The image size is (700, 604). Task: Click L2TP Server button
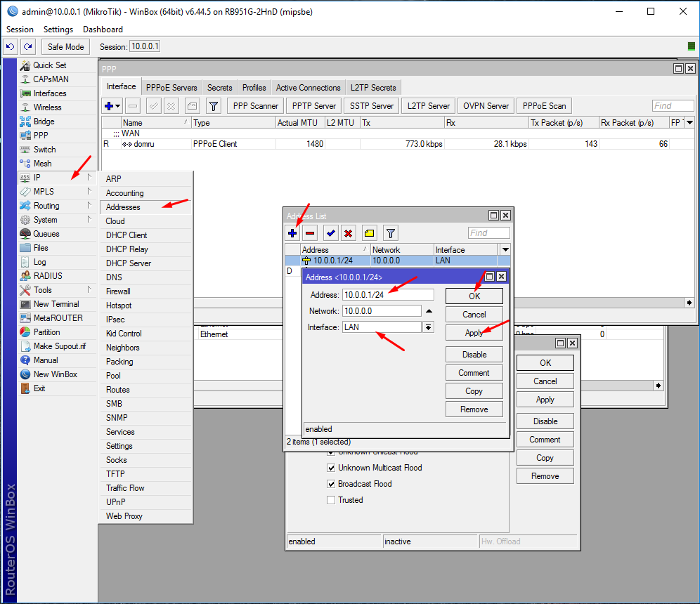pos(429,106)
